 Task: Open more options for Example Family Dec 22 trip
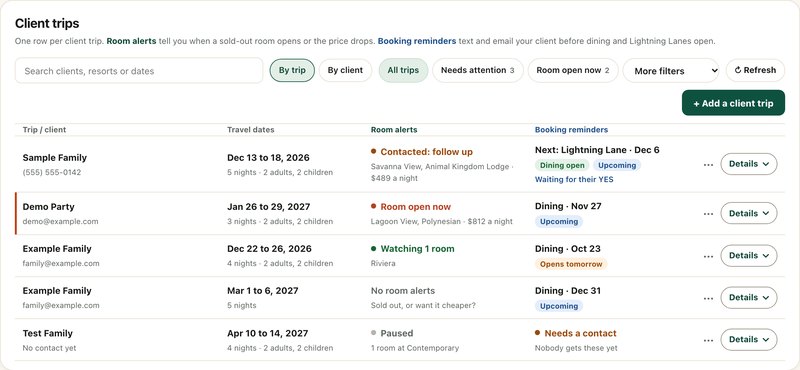pos(708,256)
